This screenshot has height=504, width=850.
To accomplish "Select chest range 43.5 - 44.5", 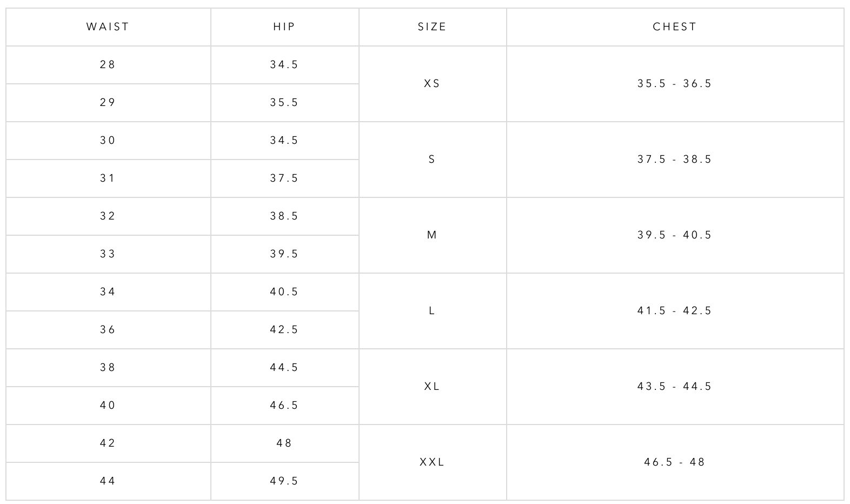I will [675, 387].
